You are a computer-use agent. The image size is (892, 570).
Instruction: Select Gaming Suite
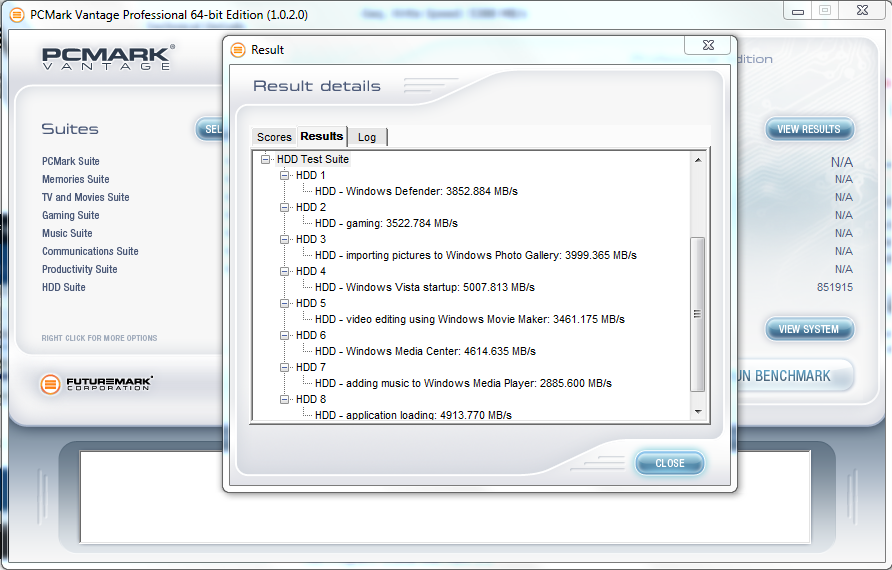[x=71, y=215]
